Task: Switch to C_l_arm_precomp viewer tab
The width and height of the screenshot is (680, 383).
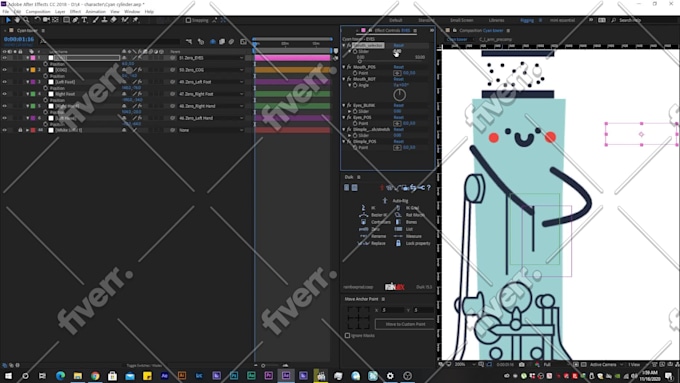Action: (x=495, y=39)
